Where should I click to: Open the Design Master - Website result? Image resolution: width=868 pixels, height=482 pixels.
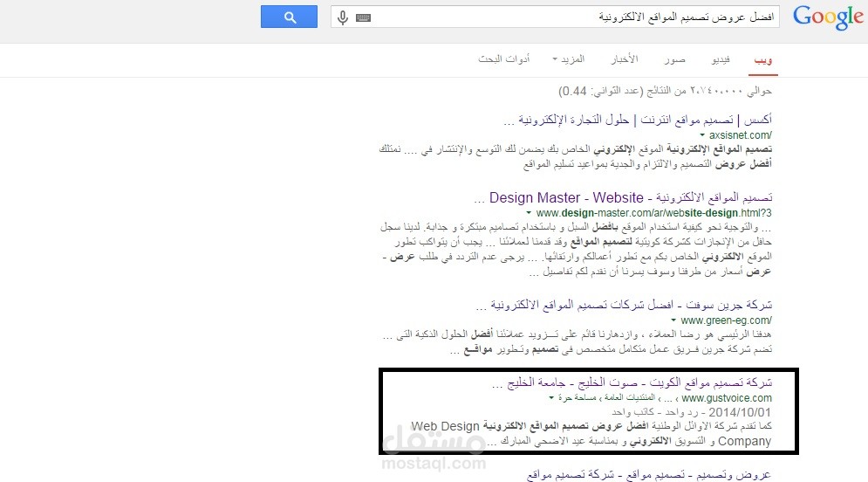623,198
